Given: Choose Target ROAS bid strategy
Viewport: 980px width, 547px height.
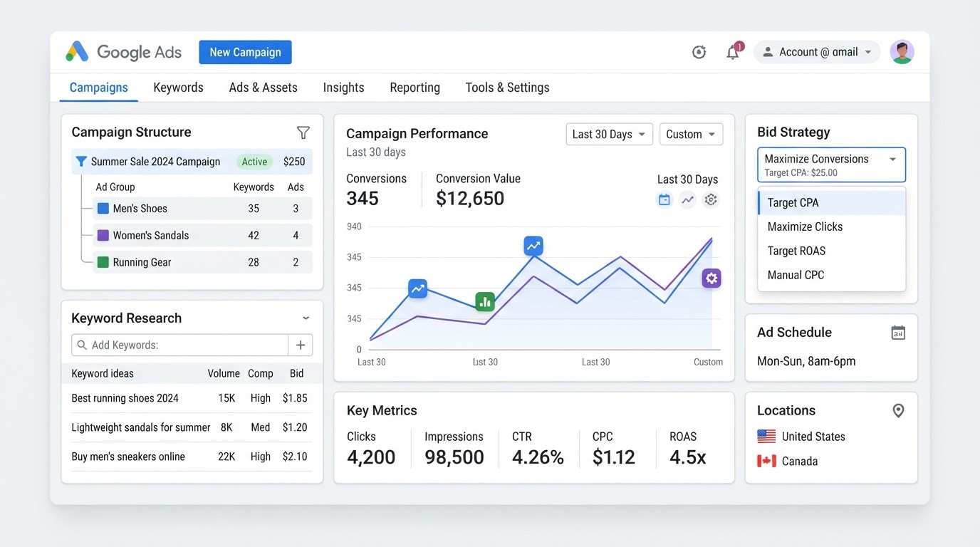Looking at the screenshot, I should [832, 251].
